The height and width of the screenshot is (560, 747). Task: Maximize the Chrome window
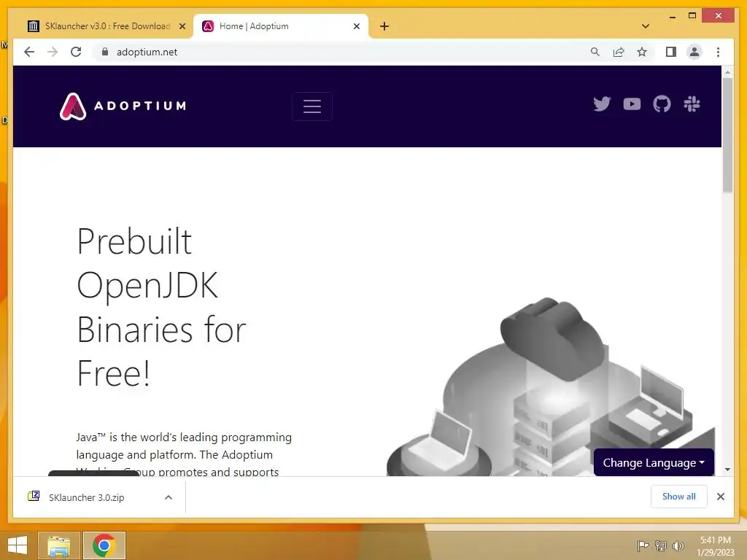[692, 16]
